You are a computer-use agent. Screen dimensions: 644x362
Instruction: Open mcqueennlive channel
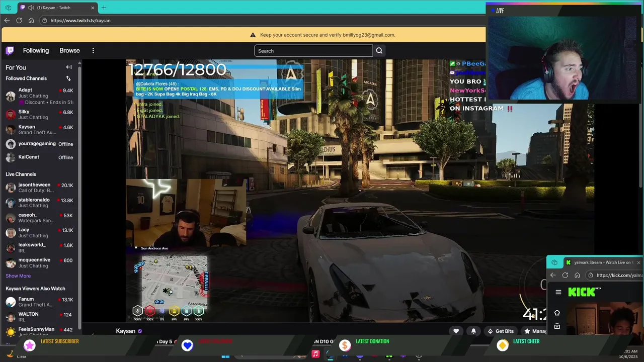[x=39, y=262]
